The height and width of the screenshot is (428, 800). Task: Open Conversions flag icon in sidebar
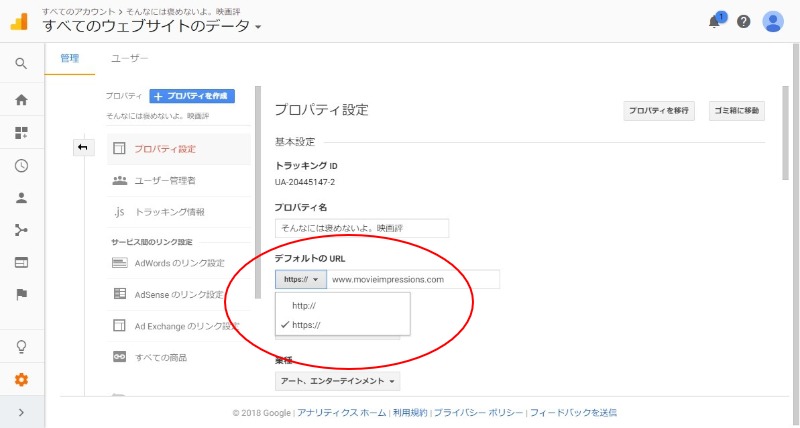coord(21,294)
